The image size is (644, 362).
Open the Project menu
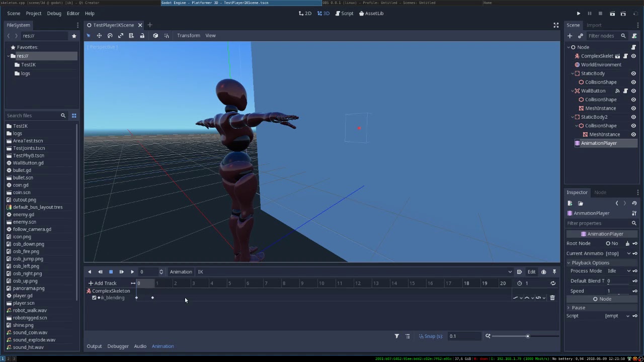coord(34,14)
